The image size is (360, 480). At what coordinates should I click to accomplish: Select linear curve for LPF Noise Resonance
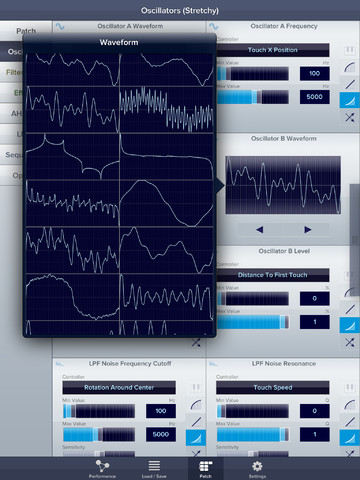(x=350, y=422)
